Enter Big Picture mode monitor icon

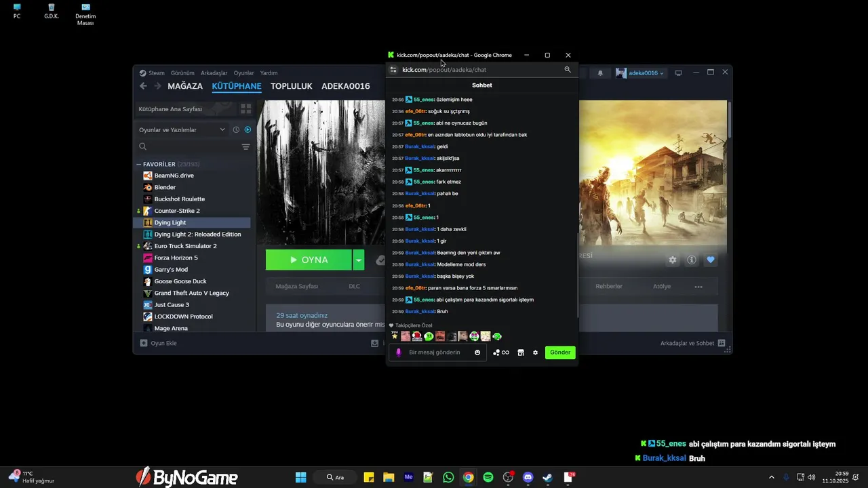(x=678, y=73)
